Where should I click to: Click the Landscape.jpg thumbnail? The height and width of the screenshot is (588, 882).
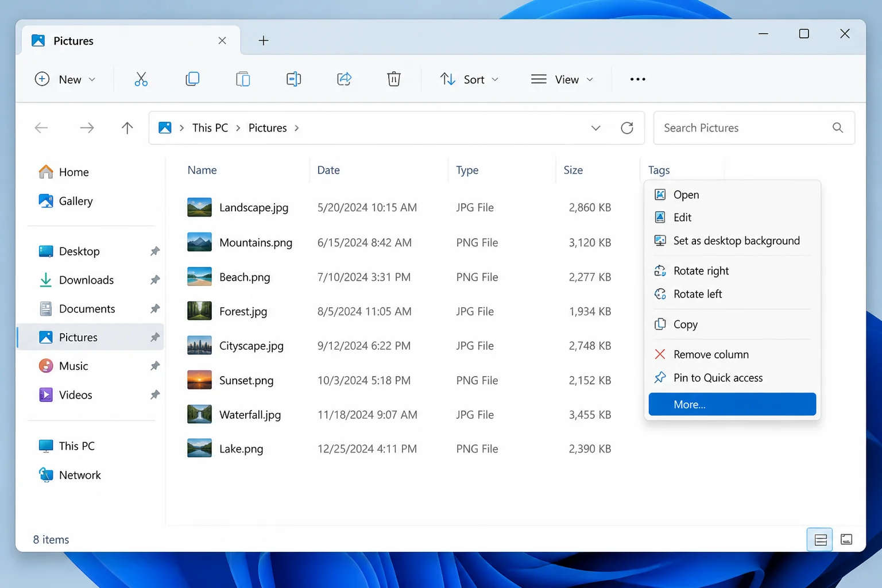click(199, 207)
